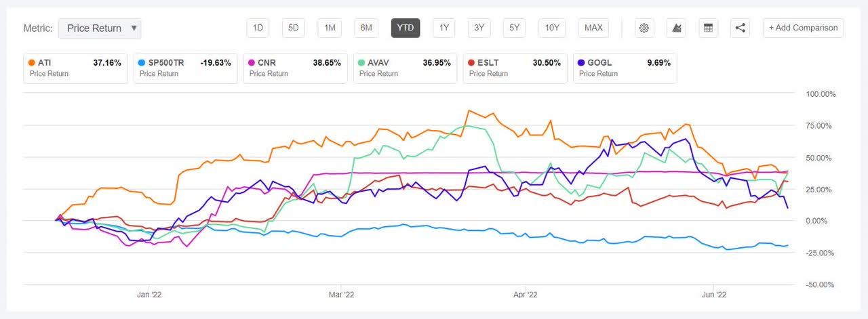Click the orange ATI legend dot
The image size is (868, 319).
32,63
